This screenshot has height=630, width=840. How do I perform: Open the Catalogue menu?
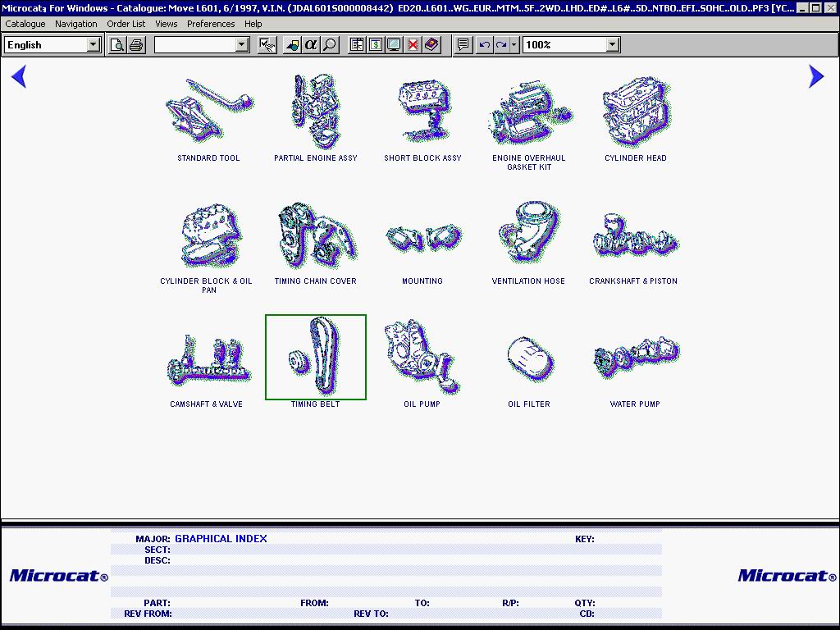pyautogui.click(x=25, y=24)
